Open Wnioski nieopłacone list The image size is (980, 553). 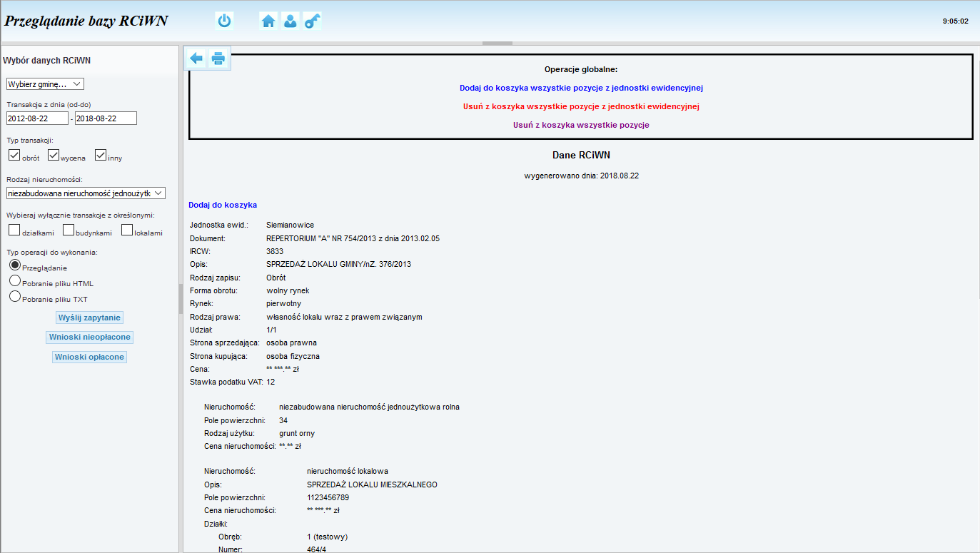(90, 337)
